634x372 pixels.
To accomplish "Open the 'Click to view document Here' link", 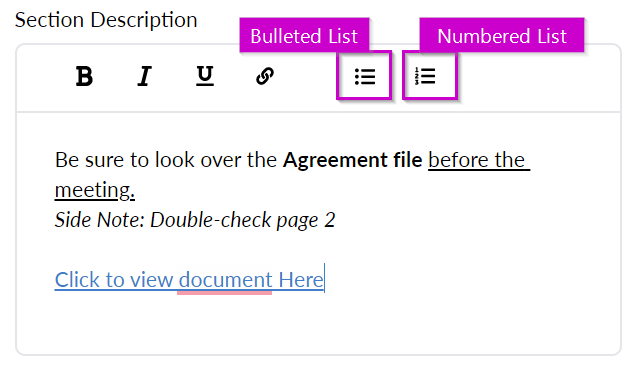I will point(189,280).
